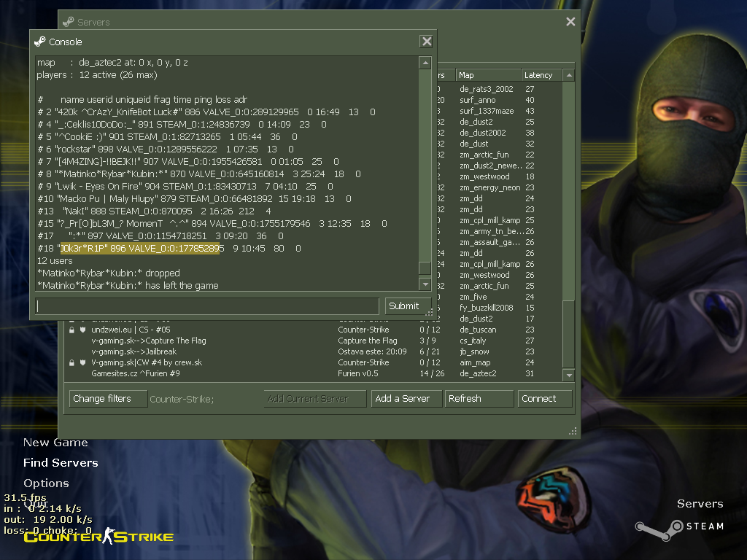The image size is (747, 560).
Task: Click the lock icon on undzwei.eu row
Action: point(72,330)
